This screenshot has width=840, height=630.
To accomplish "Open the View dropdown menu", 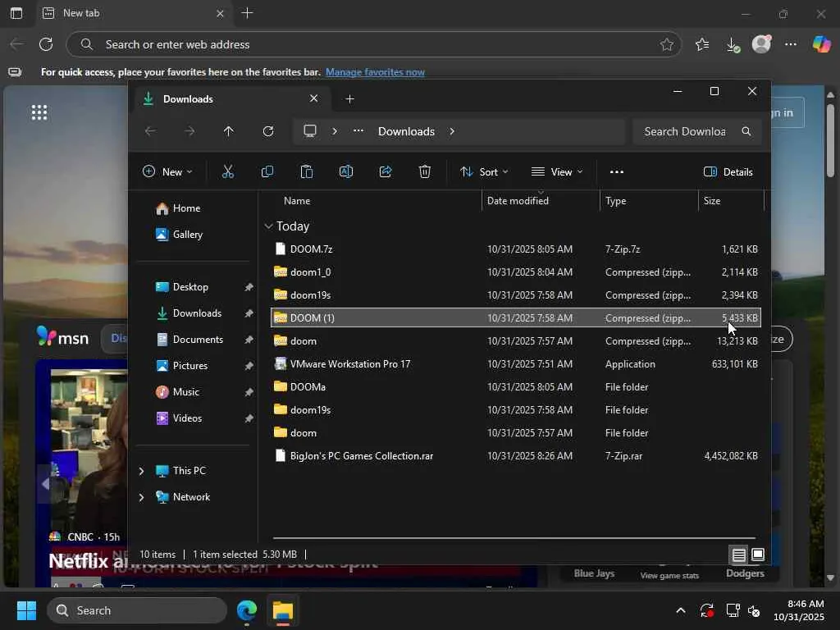I will [x=557, y=172].
